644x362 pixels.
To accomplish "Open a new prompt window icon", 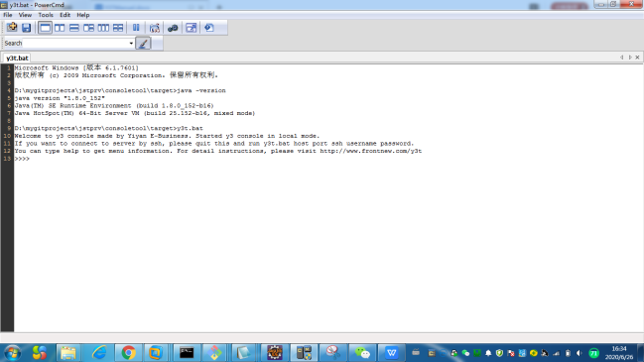I will (x=12, y=28).
